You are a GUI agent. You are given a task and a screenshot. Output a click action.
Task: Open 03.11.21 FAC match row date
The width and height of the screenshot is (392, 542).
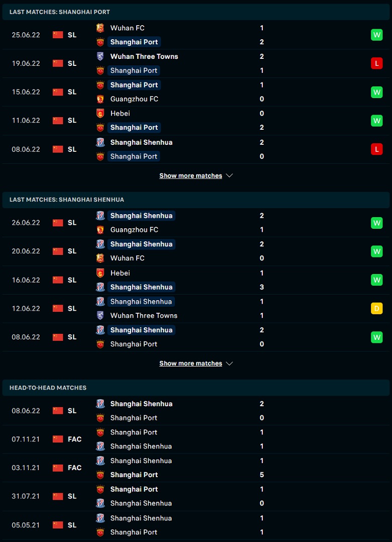pyautogui.click(x=26, y=468)
